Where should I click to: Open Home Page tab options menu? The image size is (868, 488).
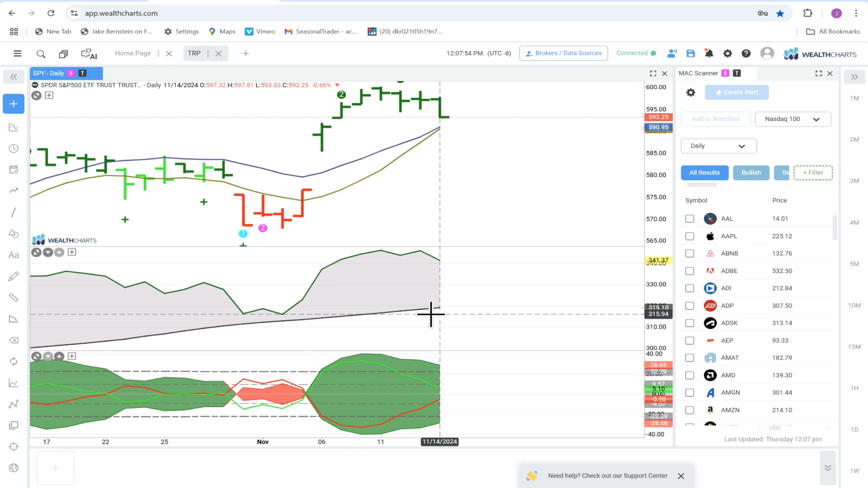point(158,53)
